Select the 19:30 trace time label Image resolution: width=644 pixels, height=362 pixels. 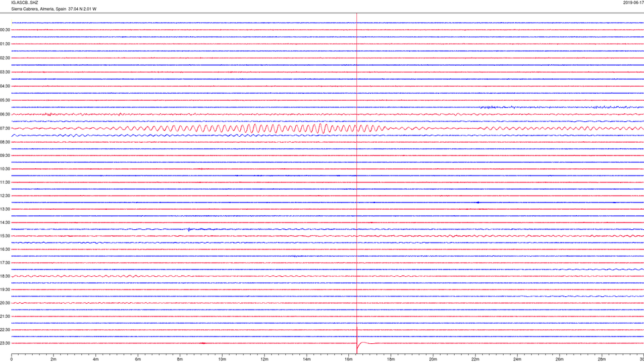5,290
